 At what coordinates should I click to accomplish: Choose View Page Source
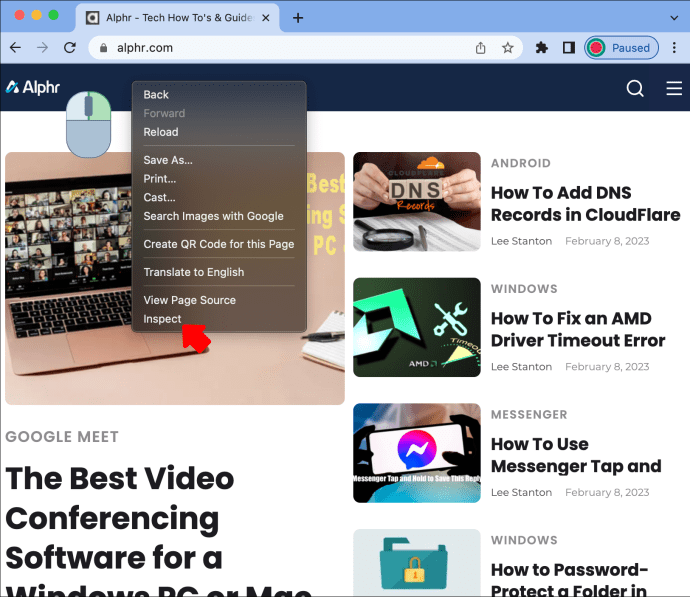pyautogui.click(x=219, y=300)
